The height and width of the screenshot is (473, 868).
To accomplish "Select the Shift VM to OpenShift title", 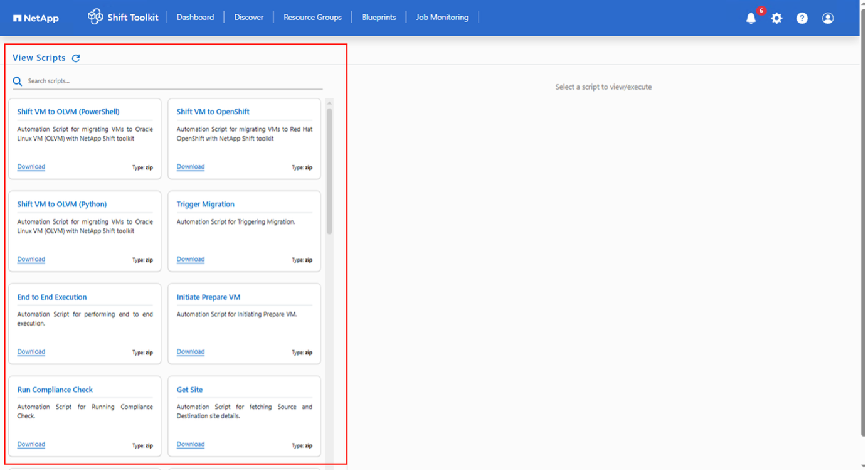I will (x=214, y=112).
